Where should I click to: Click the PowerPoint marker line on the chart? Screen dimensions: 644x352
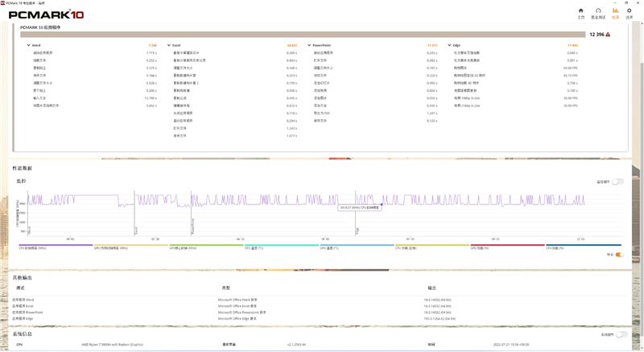click(x=191, y=213)
